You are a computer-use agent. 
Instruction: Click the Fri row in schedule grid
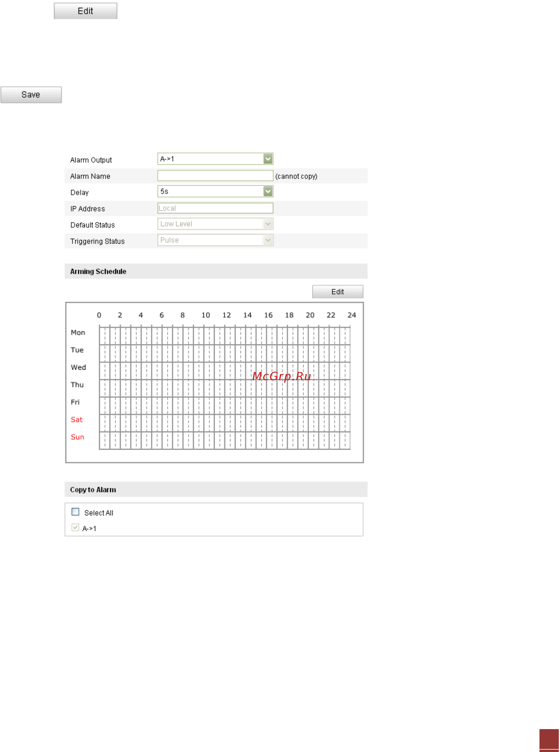pyautogui.click(x=225, y=406)
